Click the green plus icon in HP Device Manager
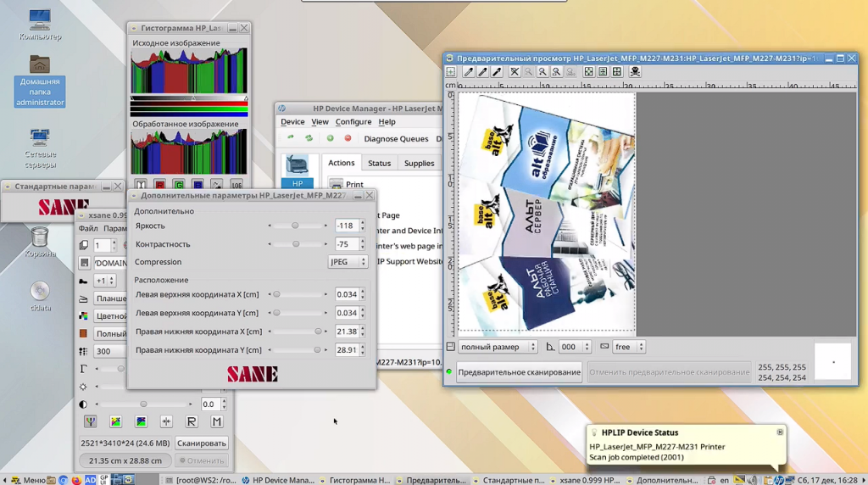This screenshot has height=485, width=868. click(330, 138)
